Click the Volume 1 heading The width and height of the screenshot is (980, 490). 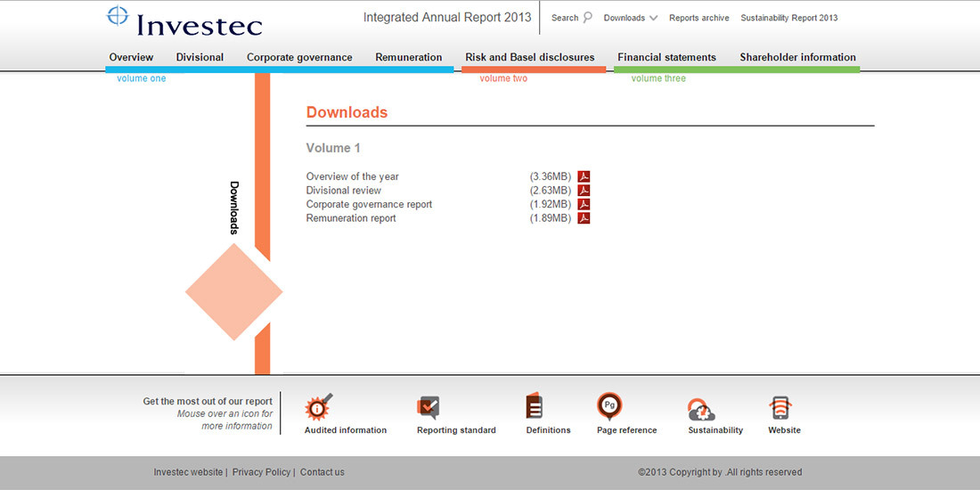333,148
